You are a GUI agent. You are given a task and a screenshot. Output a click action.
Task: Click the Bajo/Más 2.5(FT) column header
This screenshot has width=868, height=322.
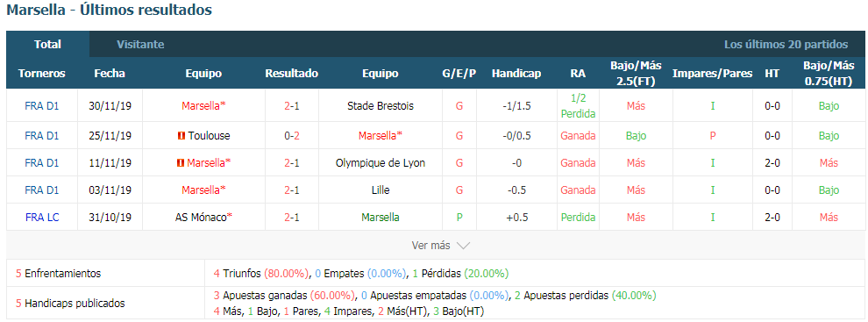(x=636, y=73)
